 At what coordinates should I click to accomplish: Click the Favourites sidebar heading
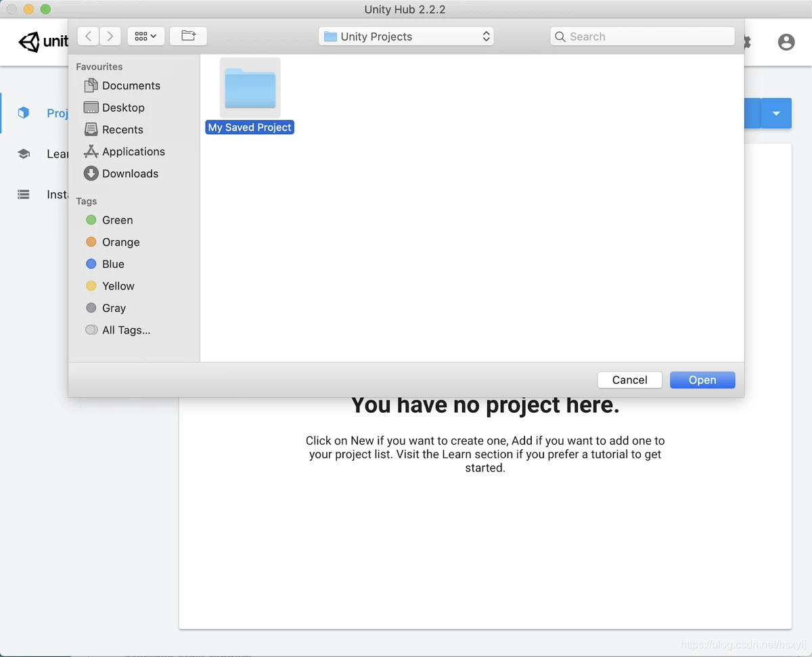99,66
